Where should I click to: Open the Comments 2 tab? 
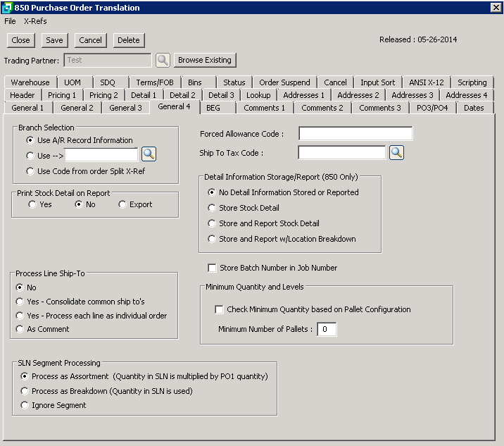pos(322,108)
